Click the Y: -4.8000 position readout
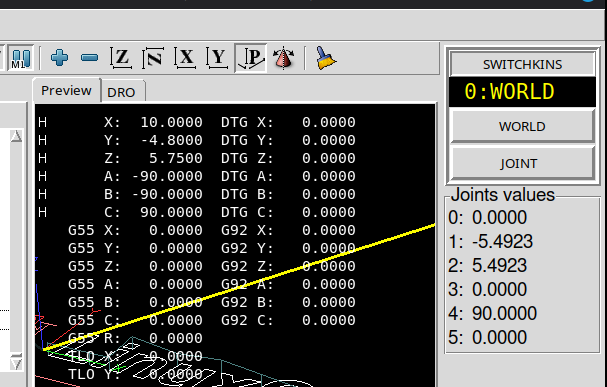 (x=153, y=140)
